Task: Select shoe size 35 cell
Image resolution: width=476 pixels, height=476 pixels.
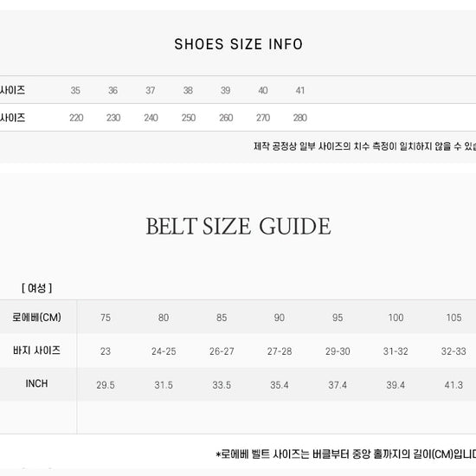Action: click(75, 91)
